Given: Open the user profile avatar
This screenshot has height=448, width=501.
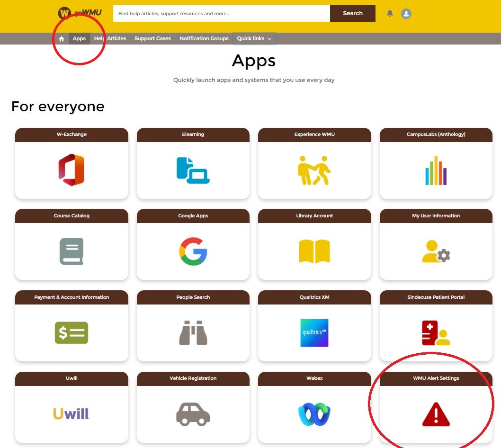Looking at the screenshot, I should tap(406, 13).
